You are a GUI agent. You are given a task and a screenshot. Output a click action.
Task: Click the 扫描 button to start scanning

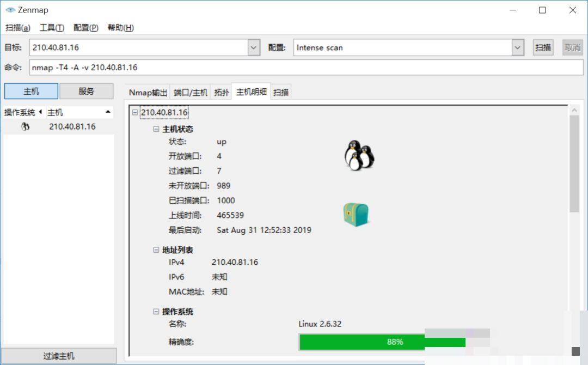pos(543,47)
